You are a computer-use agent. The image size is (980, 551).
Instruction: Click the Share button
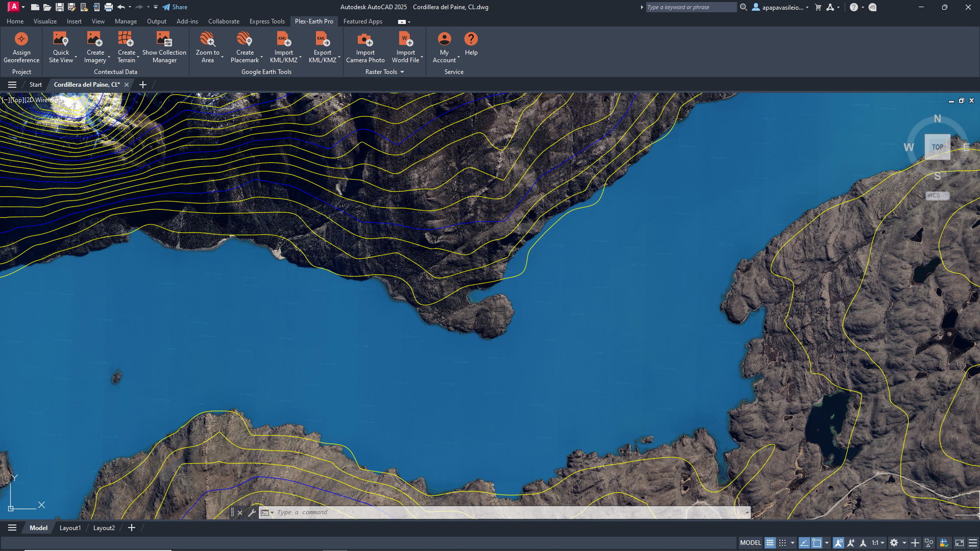tap(175, 7)
